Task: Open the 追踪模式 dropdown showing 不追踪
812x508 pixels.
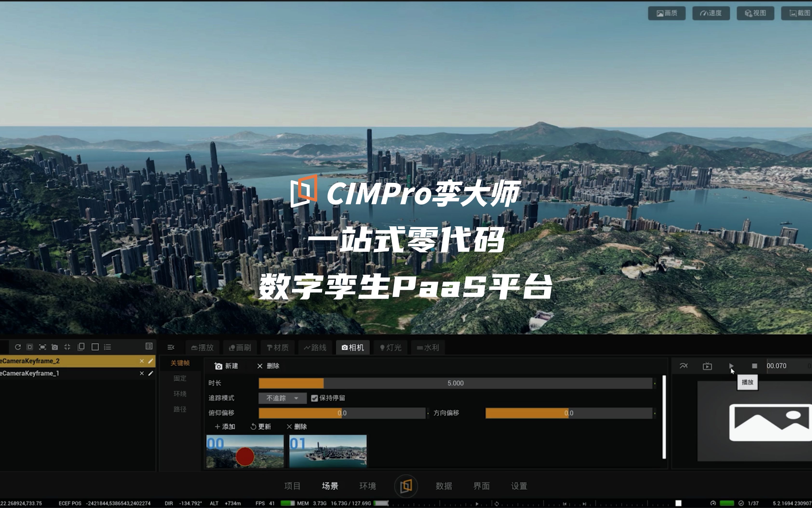Action: (282, 398)
